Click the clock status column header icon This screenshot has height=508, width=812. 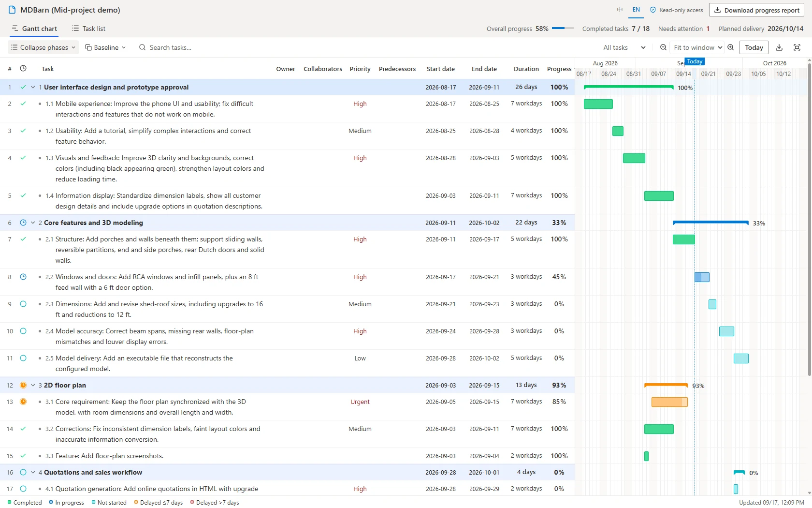tap(23, 68)
